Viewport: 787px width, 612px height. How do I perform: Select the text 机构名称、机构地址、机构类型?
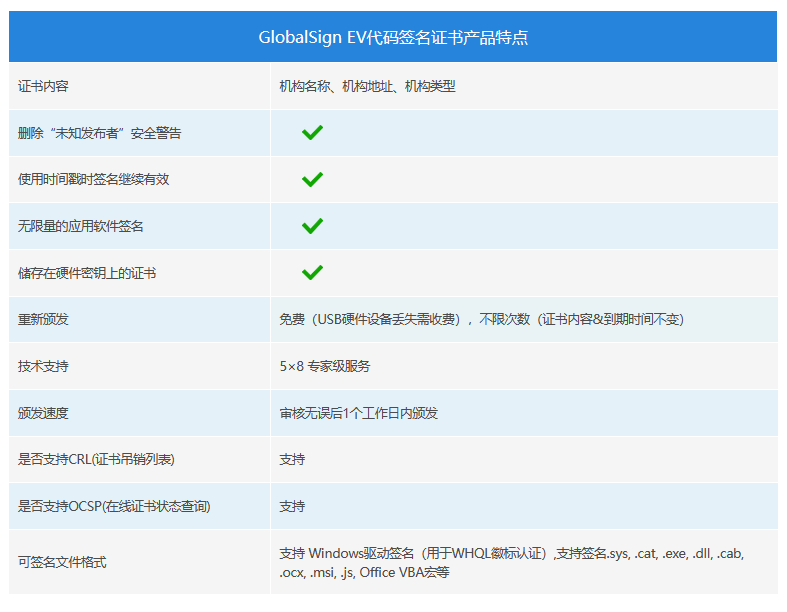[x=367, y=86]
